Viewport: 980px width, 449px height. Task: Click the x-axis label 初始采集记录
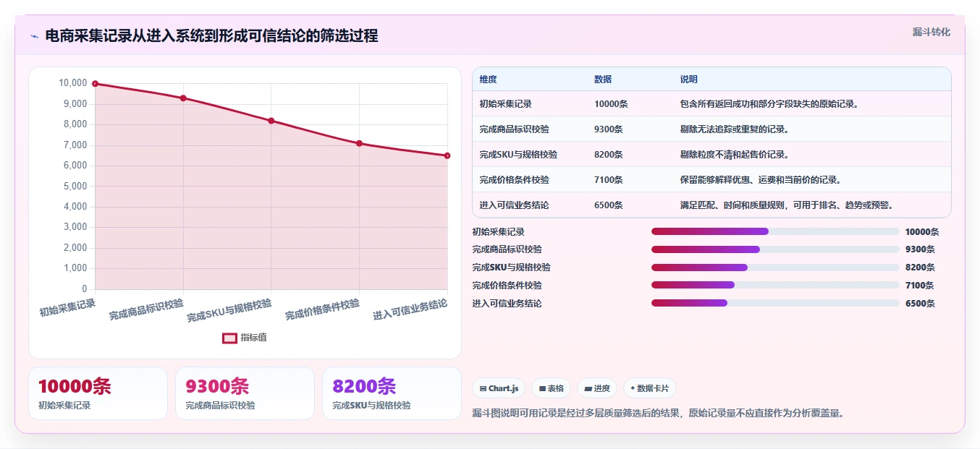(68, 307)
